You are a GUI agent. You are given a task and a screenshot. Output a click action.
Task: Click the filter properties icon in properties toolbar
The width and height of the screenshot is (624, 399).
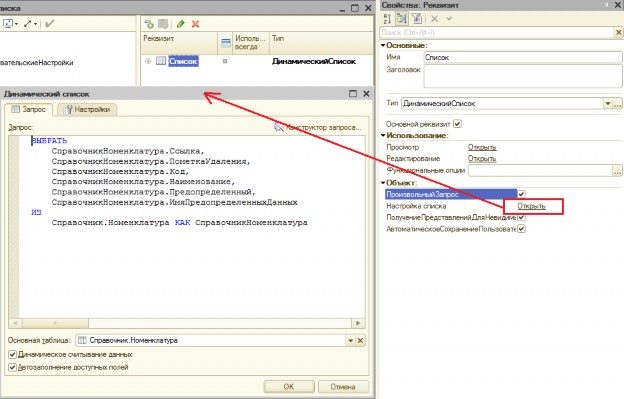417,18
